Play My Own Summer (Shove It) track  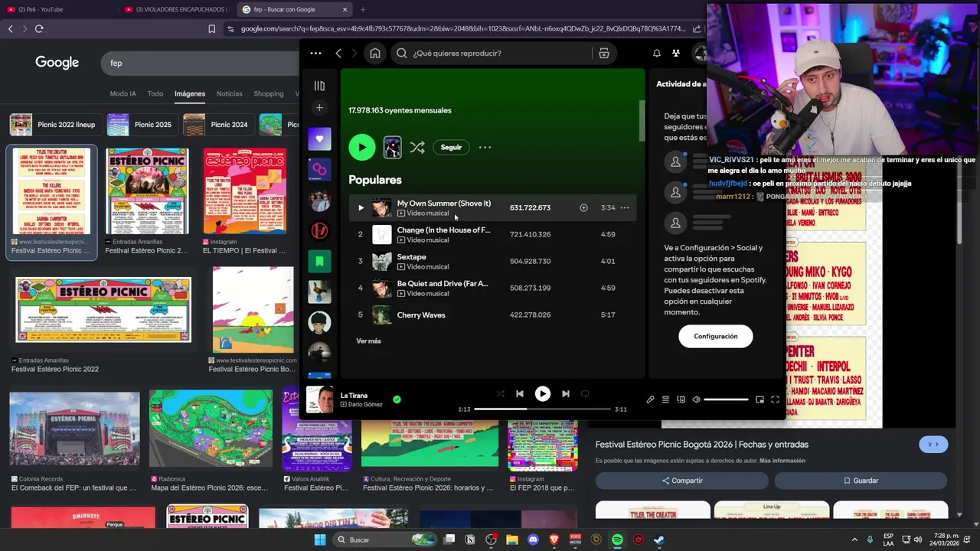[361, 207]
